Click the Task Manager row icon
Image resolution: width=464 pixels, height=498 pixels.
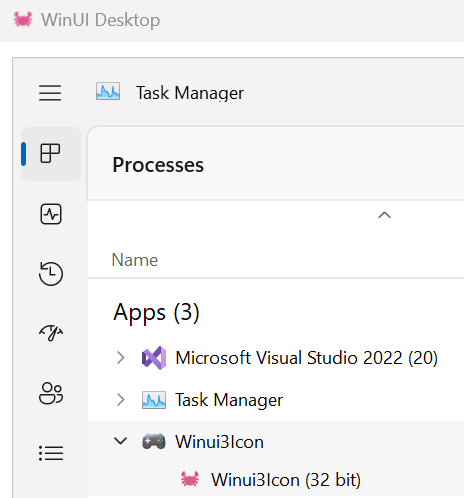154,400
